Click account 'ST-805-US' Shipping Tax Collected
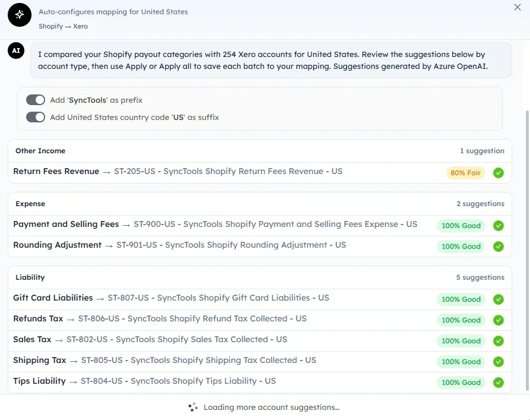Image resolution: width=530 pixels, height=420 pixels. coord(198,360)
